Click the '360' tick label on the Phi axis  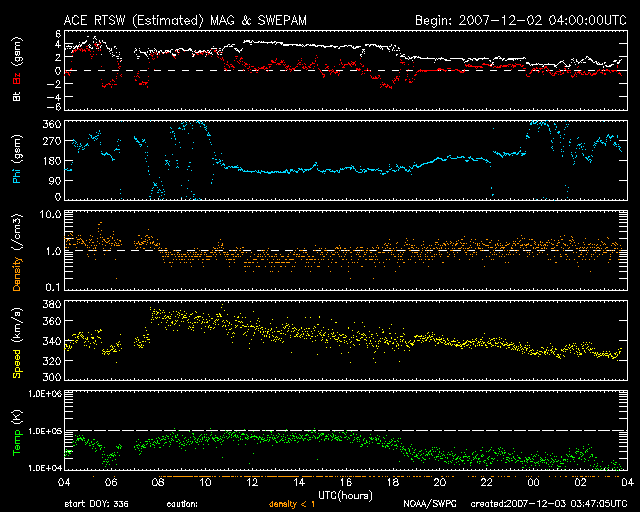(x=52, y=124)
